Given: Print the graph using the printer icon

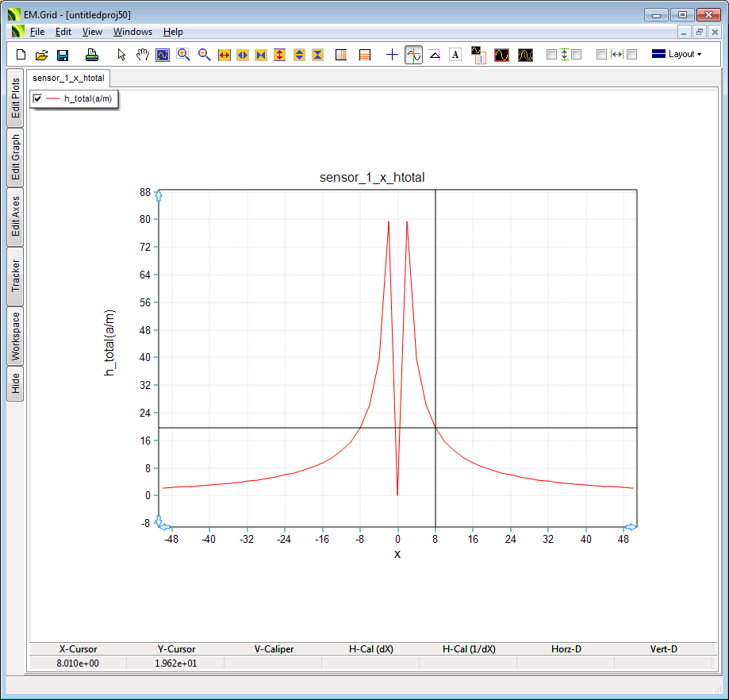Looking at the screenshot, I should coord(91,55).
